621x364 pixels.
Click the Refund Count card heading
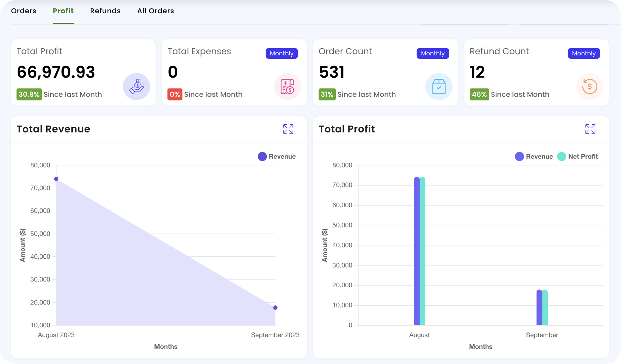(x=499, y=51)
